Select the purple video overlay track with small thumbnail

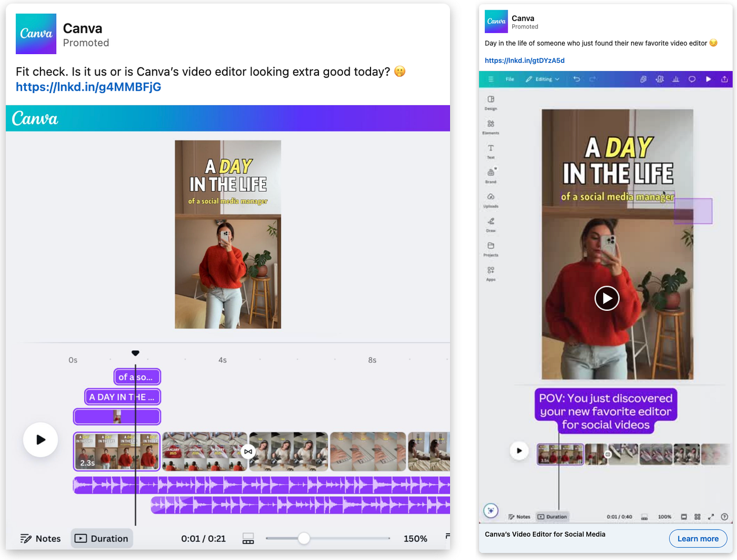coord(117,417)
